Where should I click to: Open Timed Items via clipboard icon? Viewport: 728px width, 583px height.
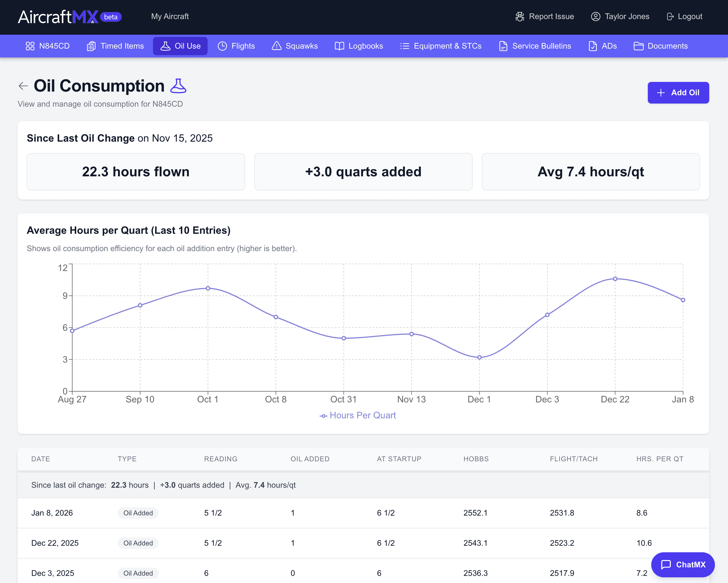click(x=91, y=46)
